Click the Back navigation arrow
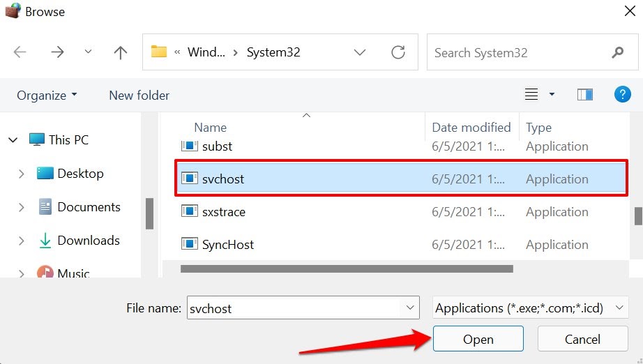This screenshot has width=643, height=364. (x=20, y=52)
